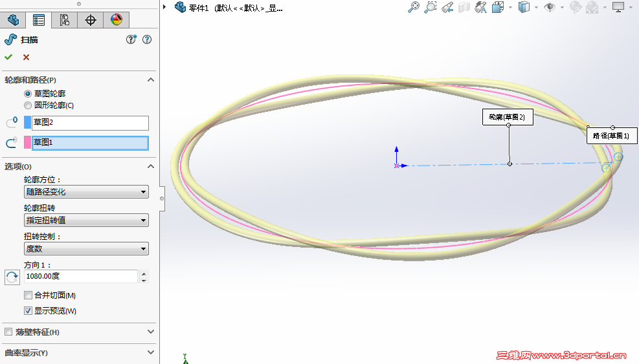Screen dimensions: 639x364
Task: Expand the 曲率显示 section
Action: pyautogui.click(x=151, y=352)
